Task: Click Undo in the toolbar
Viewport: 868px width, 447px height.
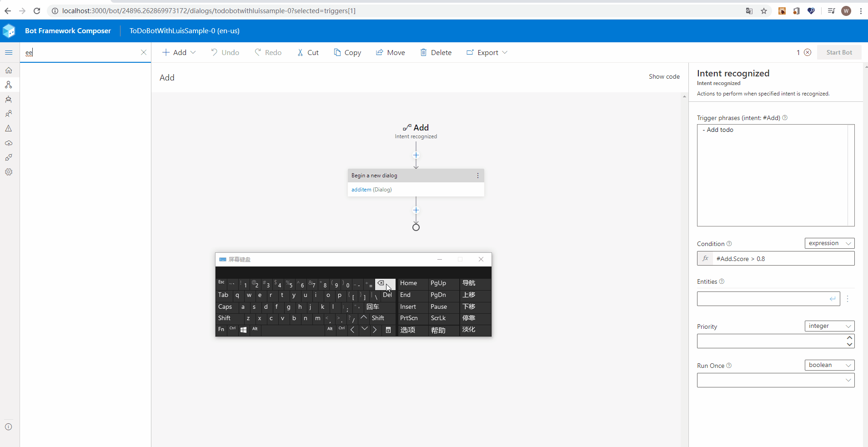Action: coord(225,53)
